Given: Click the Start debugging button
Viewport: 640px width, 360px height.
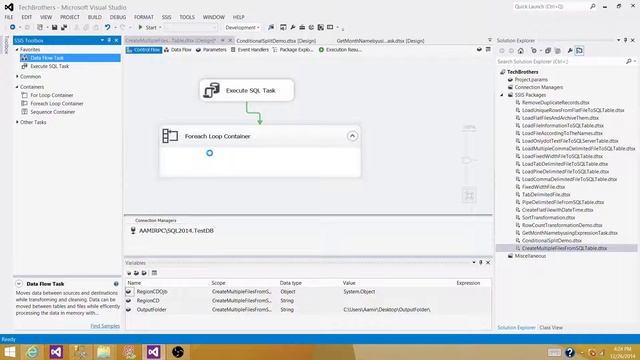Looking at the screenshot, I should 148,27.
